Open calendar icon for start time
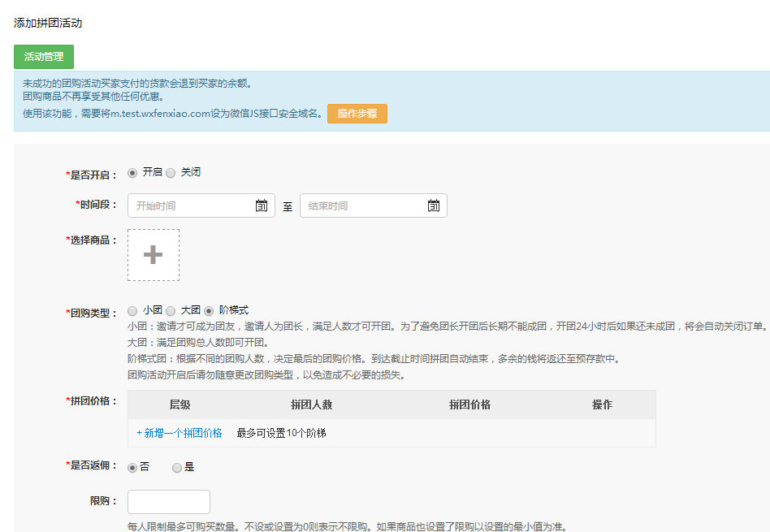770x532 pixels. [262, 206]
